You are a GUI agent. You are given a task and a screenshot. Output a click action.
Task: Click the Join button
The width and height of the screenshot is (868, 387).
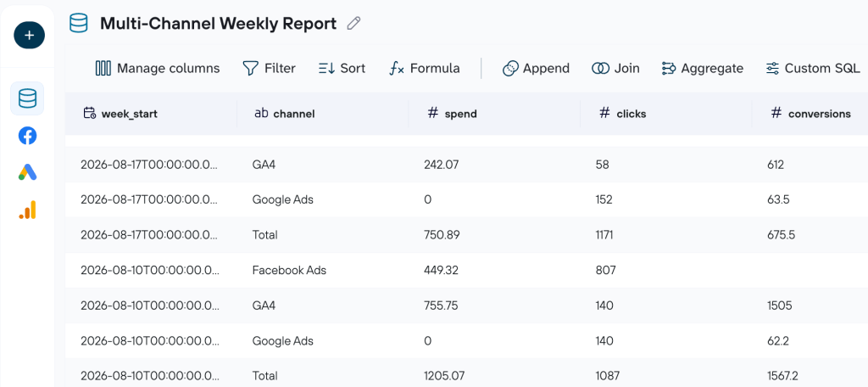pos(615,68)
